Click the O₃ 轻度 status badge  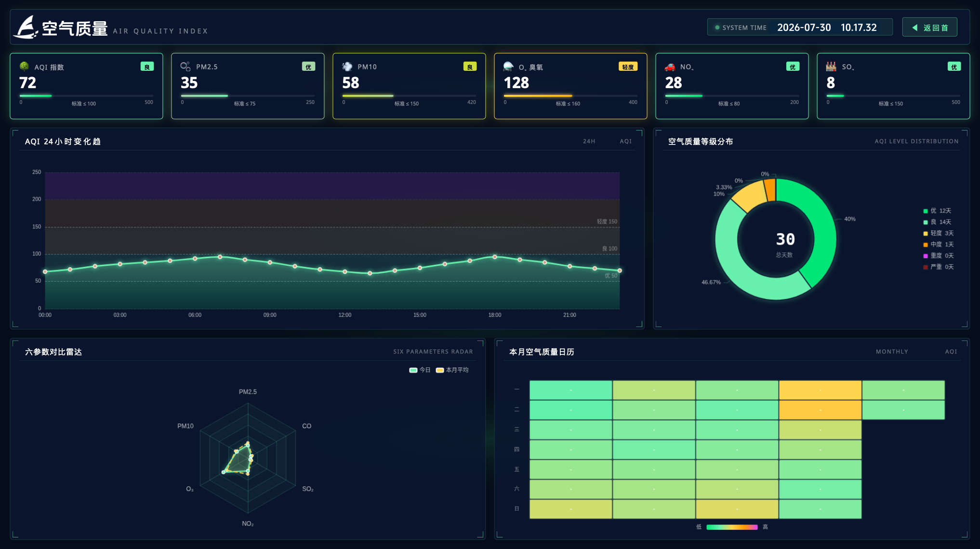tap(628, 66)
